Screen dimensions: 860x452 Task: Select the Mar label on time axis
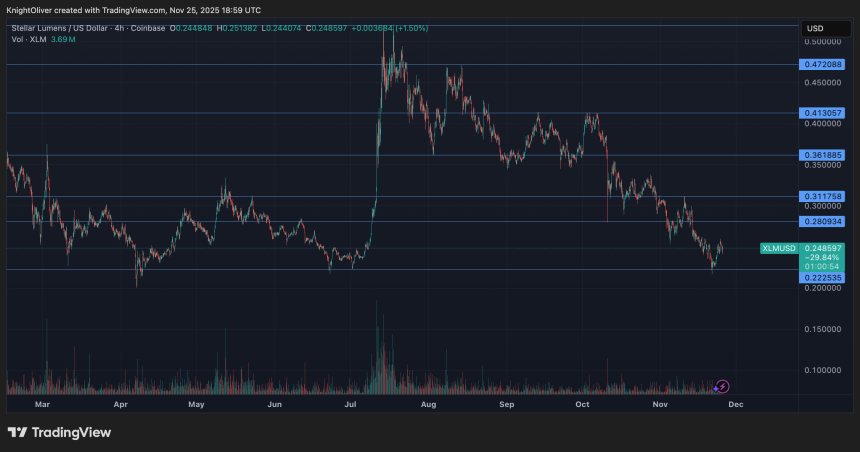point(41,405)
